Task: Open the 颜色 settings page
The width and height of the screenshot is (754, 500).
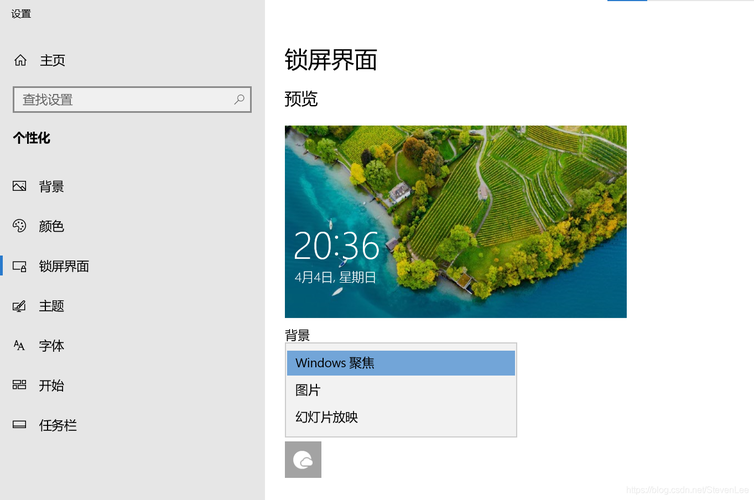Action: point(51,226)
